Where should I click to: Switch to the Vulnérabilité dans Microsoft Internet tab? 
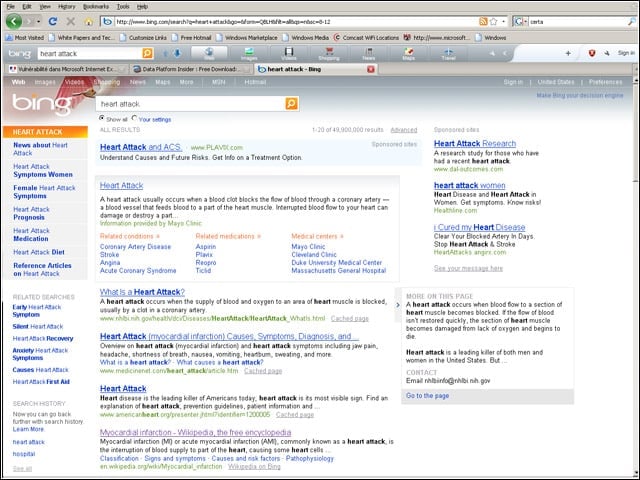65,69
